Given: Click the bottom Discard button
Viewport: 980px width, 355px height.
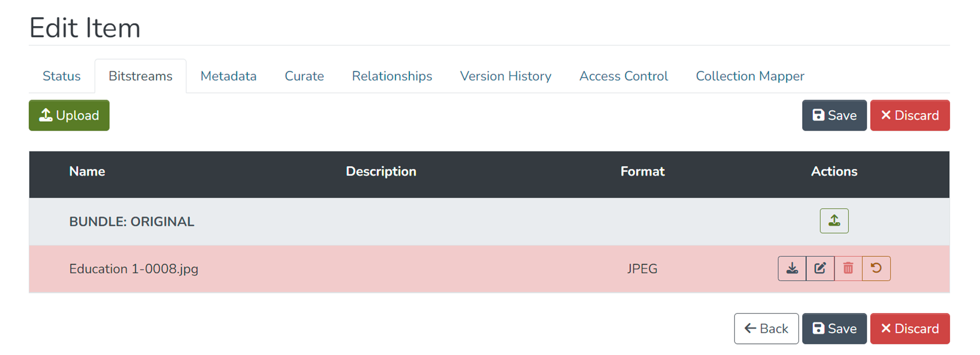Looking at the screenshot, I should [909, 328].
